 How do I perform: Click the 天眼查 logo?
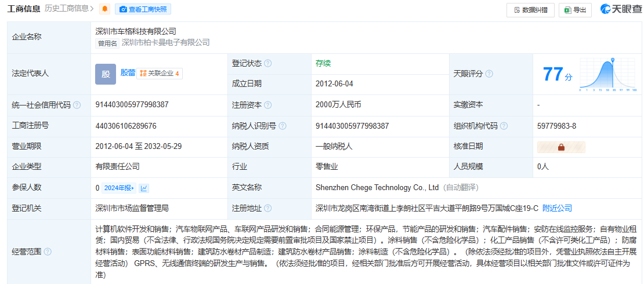(x=620, y=9)
